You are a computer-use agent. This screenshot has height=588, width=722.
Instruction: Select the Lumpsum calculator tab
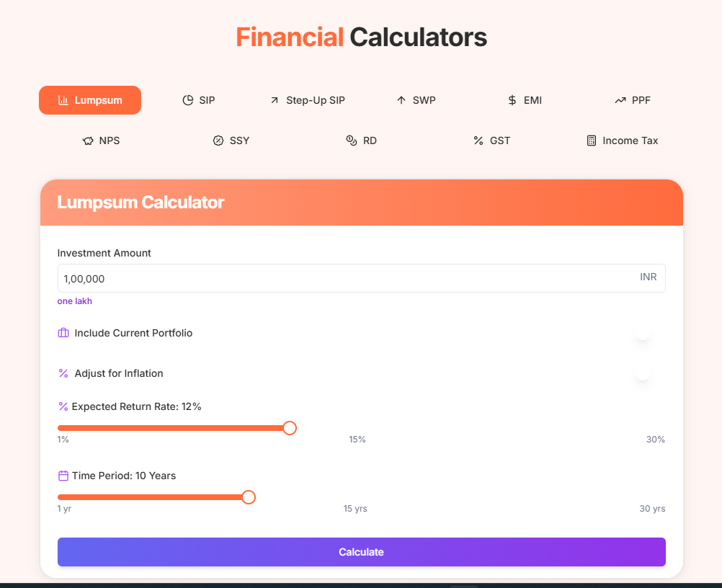coord(90,100)
